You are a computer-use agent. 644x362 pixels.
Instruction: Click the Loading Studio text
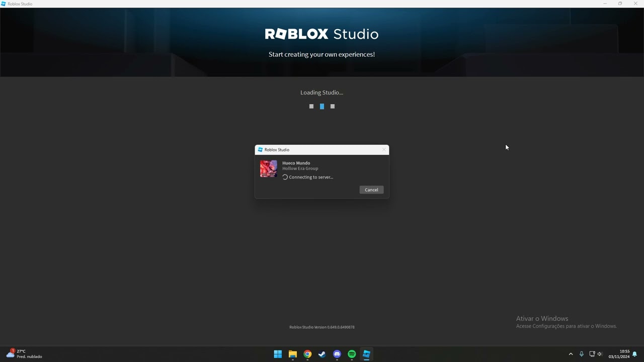(x=321, y=93)
